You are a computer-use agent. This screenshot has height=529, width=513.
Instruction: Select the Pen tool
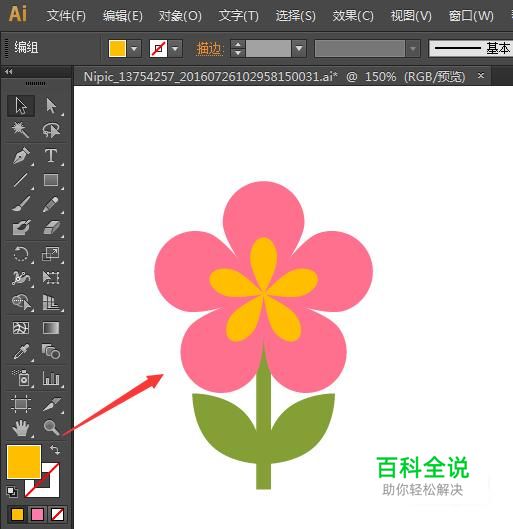pos(22,156)
